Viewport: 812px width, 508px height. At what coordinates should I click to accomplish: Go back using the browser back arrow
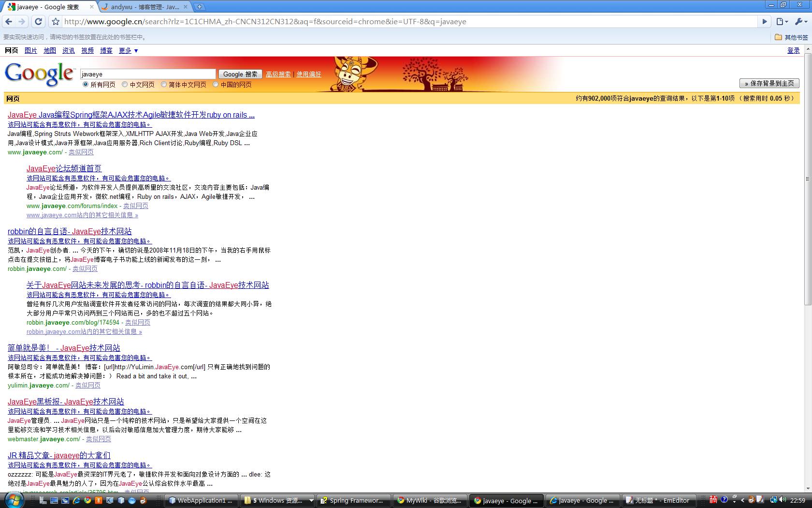pyautogui.click(x=9, y=21)
